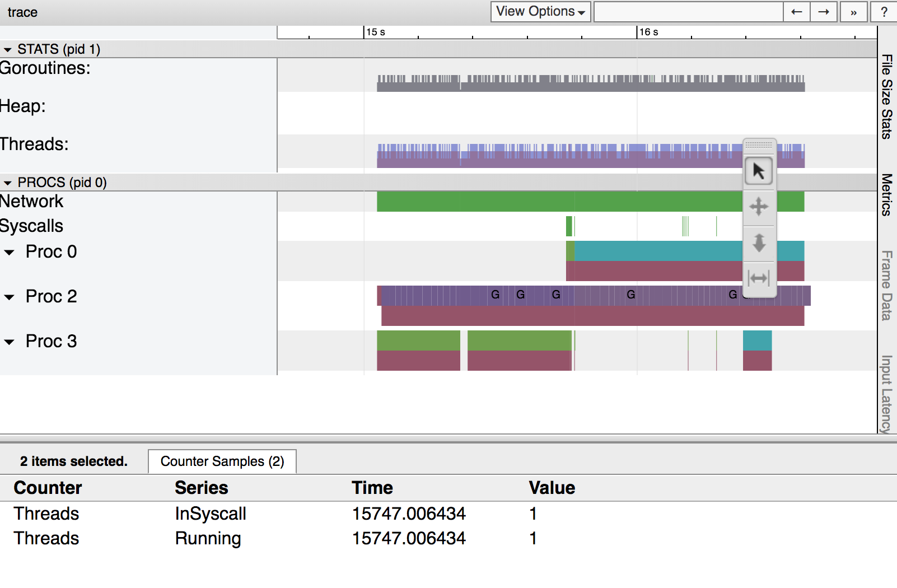Click the Value column header

[552, 488]
